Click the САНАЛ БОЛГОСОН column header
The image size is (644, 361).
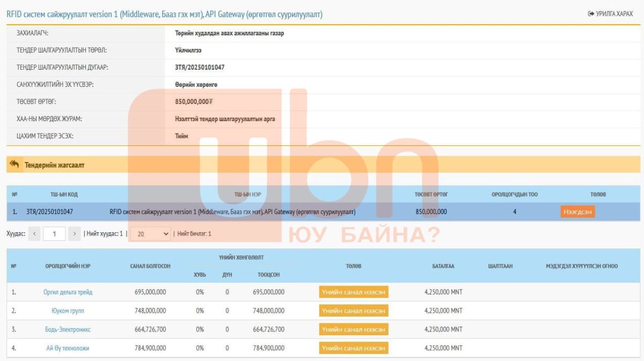tap(150, 266)
